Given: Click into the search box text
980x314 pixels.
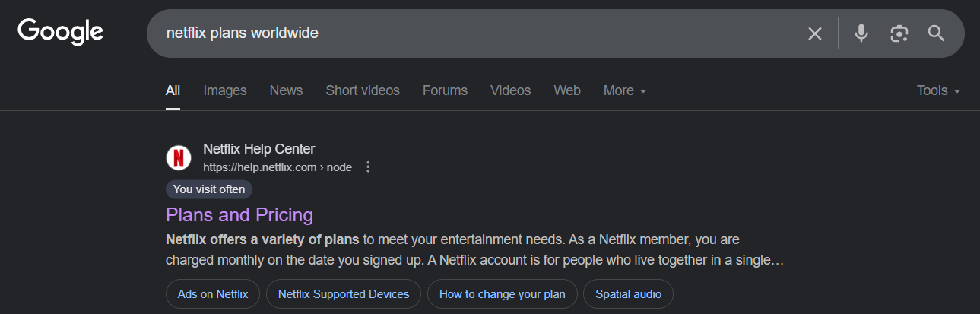Looking at the screenshot, I should [x=243, y=33].
